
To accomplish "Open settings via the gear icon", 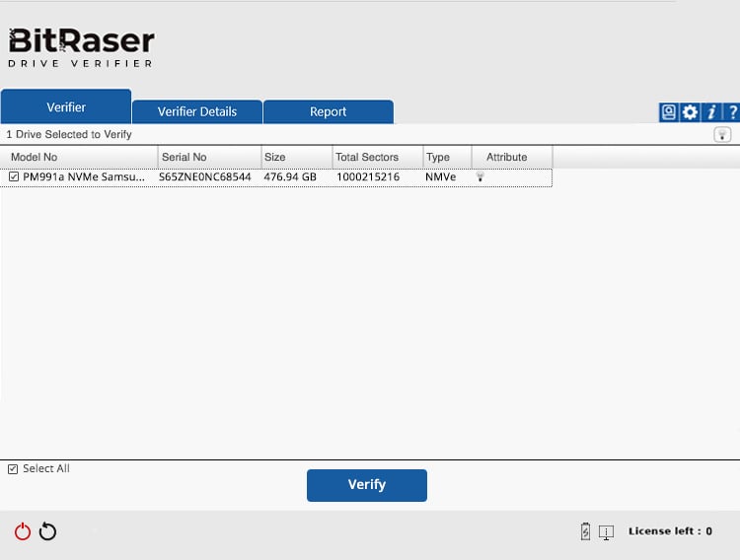I will pos(690,112).
